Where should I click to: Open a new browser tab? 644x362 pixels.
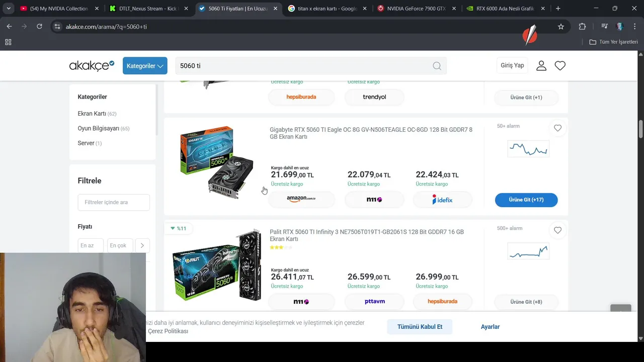(x=558, y=9)
